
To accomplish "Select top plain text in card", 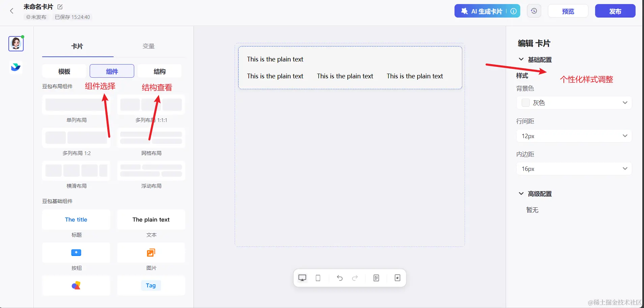I will tap(275, 59).
